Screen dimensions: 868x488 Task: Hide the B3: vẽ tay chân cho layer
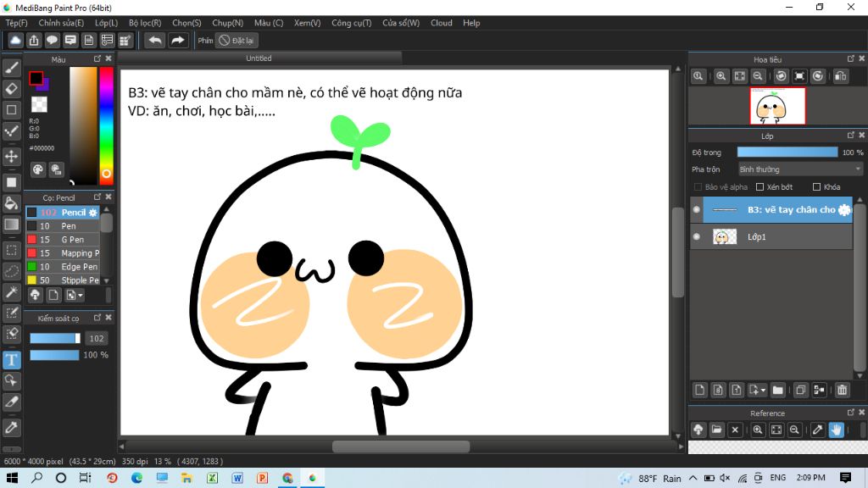pyautogui.click(x=697, y=210)
